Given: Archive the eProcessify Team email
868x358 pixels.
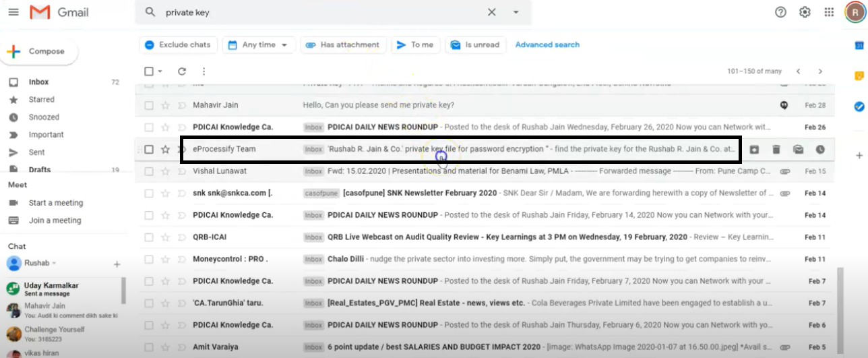Looking at the screenshot, I should tap(754, 149).
